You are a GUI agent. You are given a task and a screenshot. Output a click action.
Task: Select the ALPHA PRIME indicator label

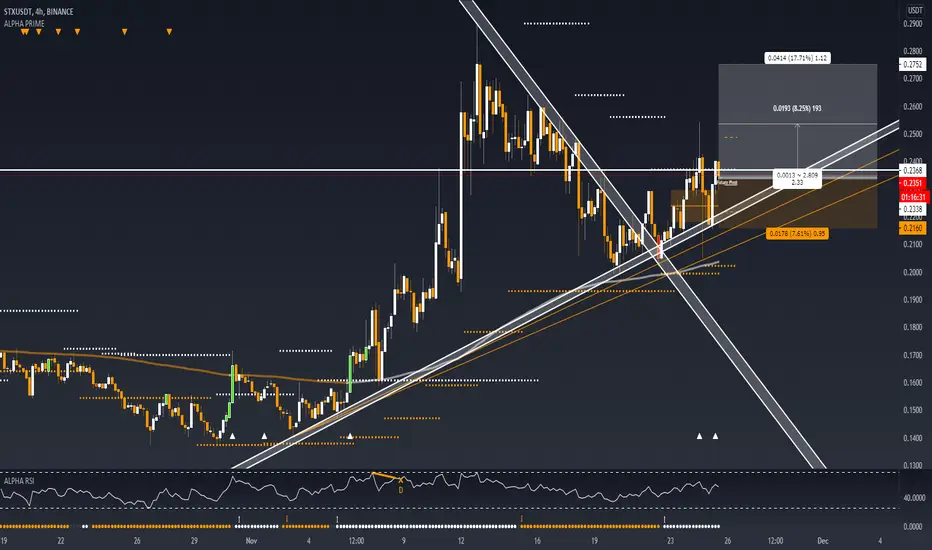(24, 23)
